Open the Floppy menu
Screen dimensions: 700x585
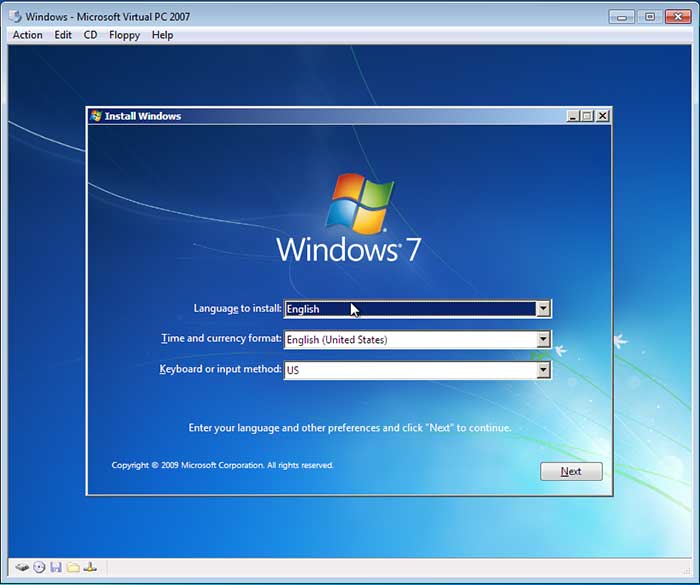[x=125, y=35]
